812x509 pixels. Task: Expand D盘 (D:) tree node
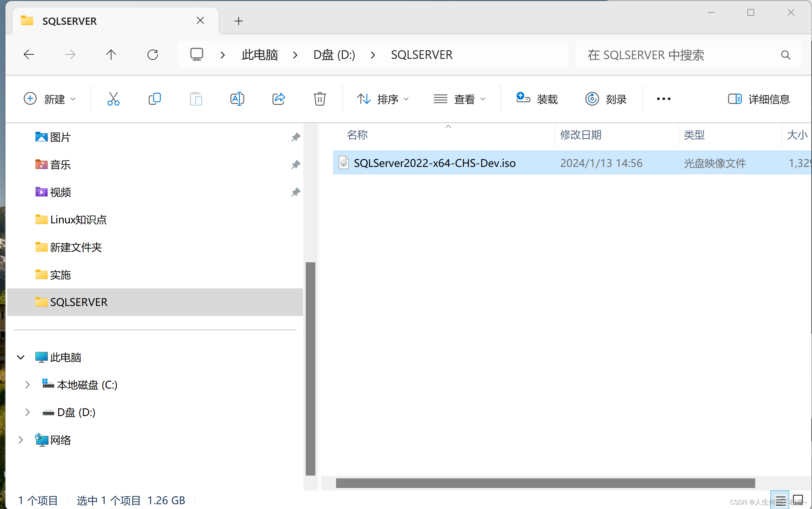pyautogui.click(x=28, y=412)
